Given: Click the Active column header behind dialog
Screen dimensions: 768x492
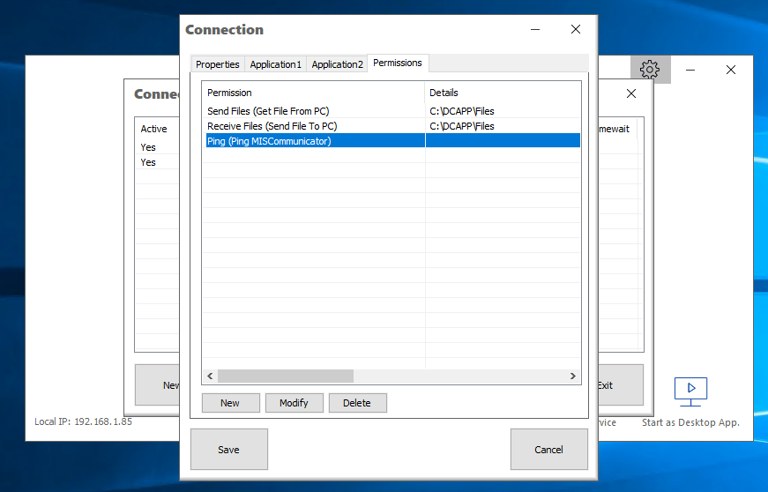Looking at the screenshot, I should (x=154, y=129).
